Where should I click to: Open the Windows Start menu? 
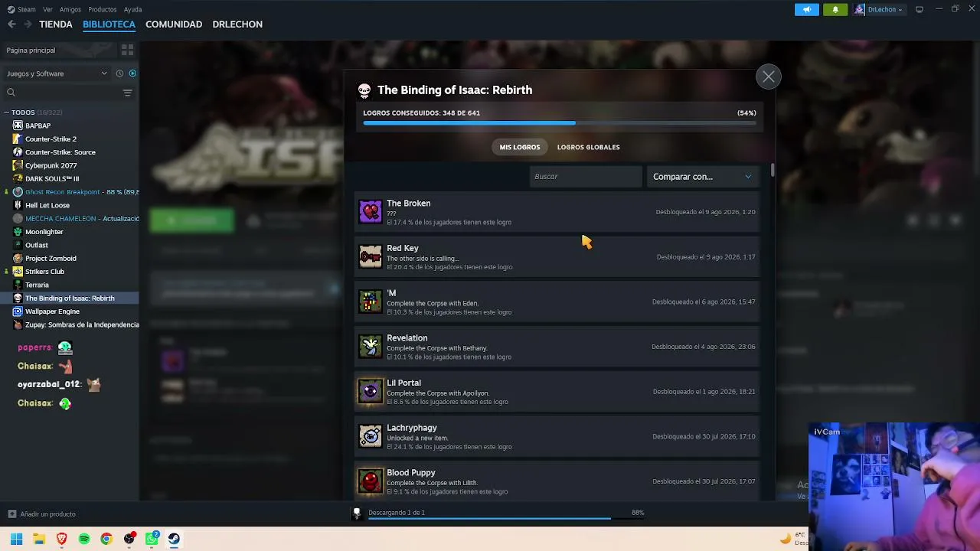pyautogui.click(x=16, y=539)
